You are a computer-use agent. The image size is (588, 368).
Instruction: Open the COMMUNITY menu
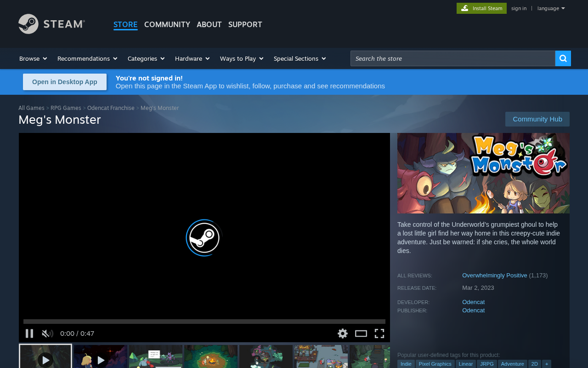[167, 24]
